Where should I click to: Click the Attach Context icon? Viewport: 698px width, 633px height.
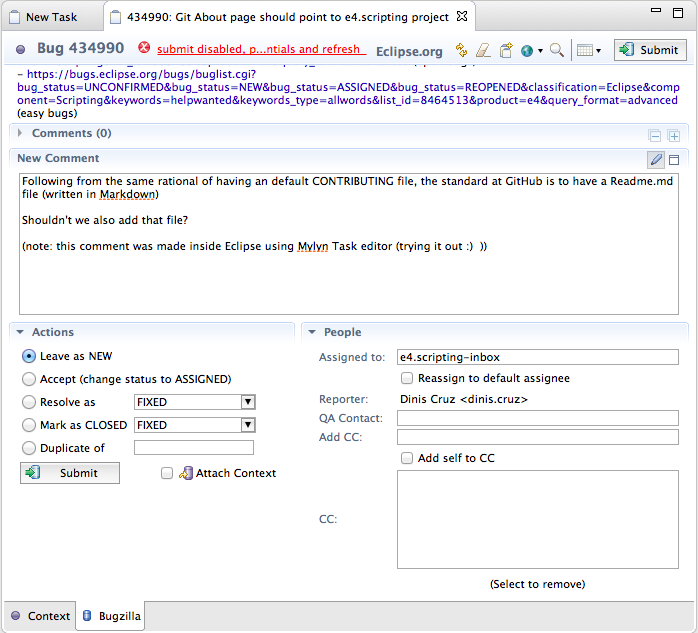point(186,473)
